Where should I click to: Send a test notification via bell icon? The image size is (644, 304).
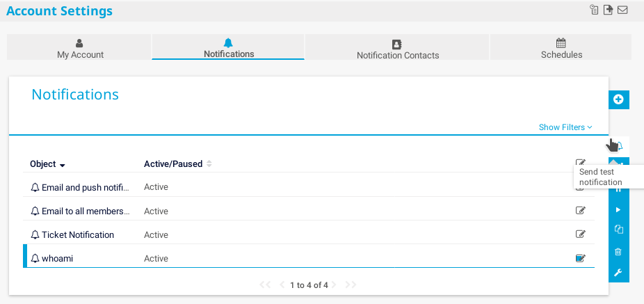tap(619, 146)
